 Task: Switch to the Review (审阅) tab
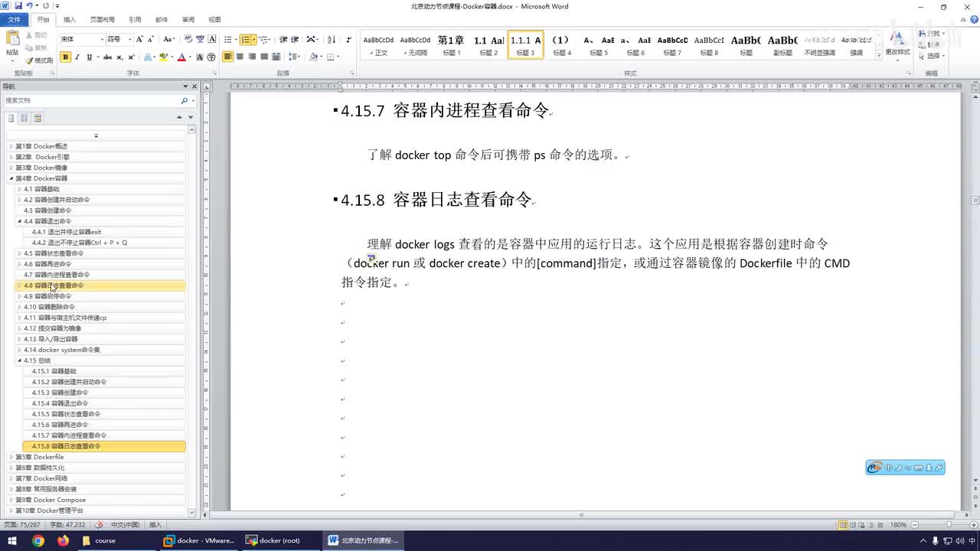(188, 20)
